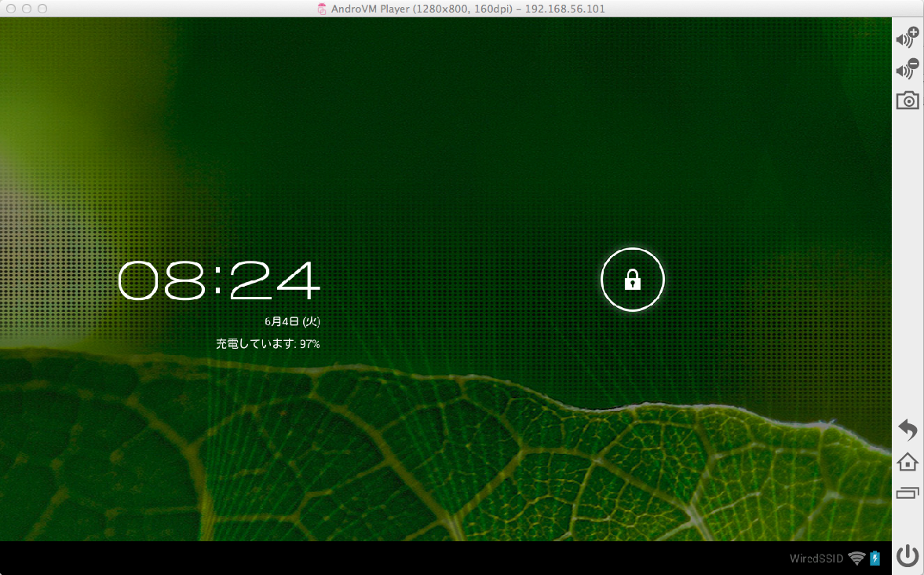Zoom the AndroVM Player window

click(42, 9)
